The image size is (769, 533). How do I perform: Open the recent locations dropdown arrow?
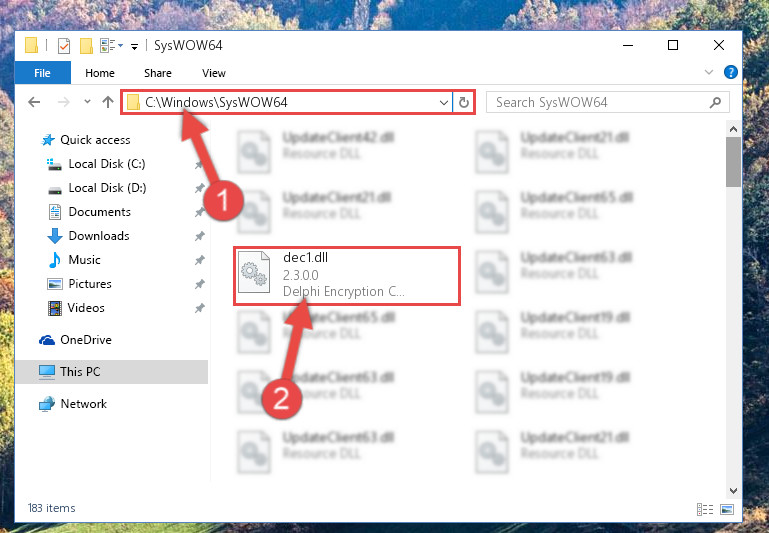click(87, 102)
